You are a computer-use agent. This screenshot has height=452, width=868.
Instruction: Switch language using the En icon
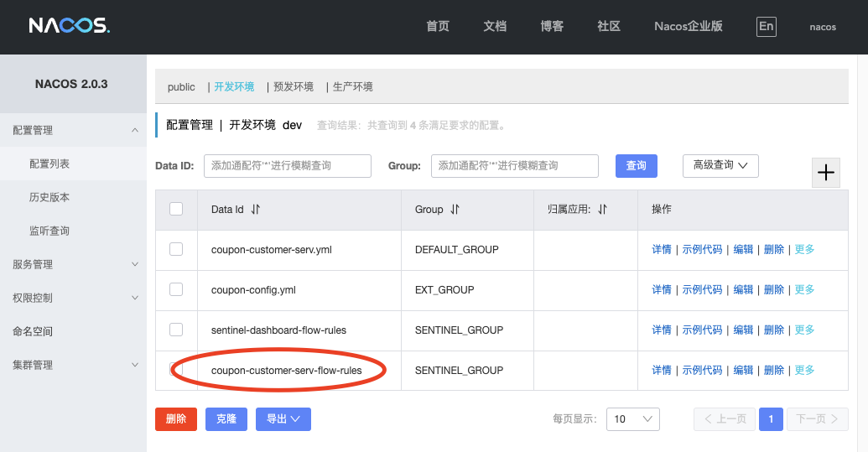pos(766,26)
